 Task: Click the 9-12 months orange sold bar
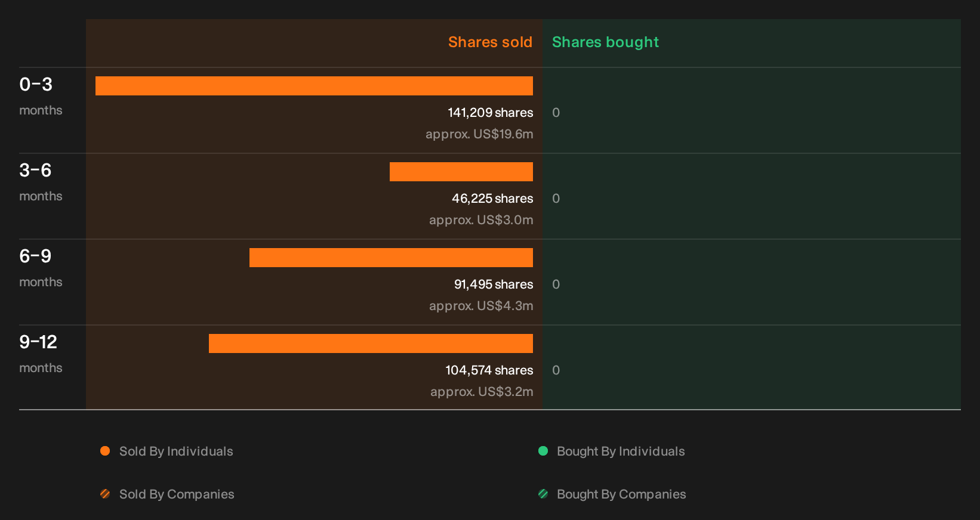point(371,343)
